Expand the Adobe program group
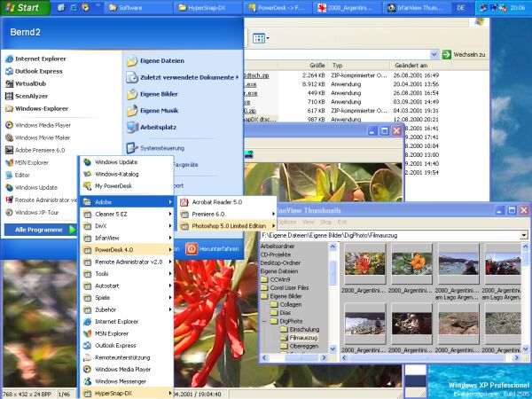The height and width of the screenshot is (399, 532). pyautogui.click(x=127, y=202)
